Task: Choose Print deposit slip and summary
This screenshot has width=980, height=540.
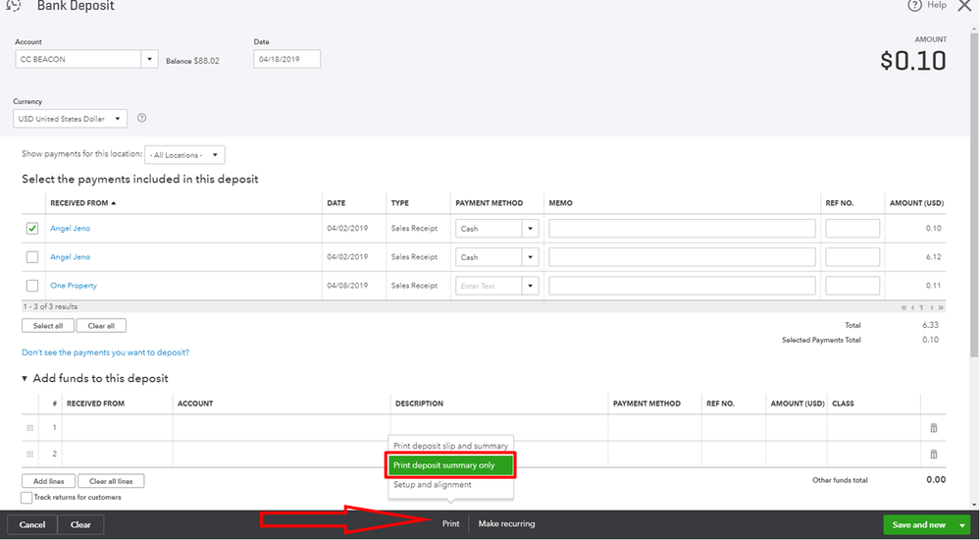Action: [x=450, y=446]
